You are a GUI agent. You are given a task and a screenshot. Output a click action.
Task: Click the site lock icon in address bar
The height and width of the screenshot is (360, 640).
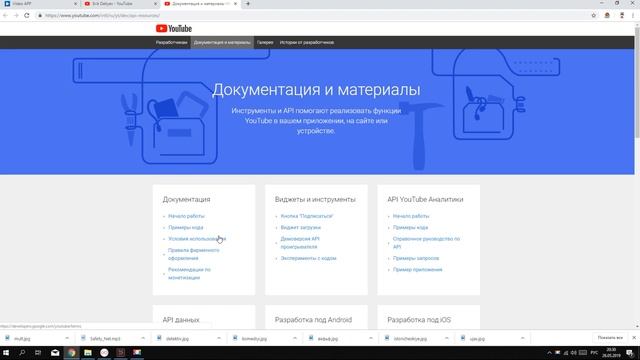[x=40, y=16]
